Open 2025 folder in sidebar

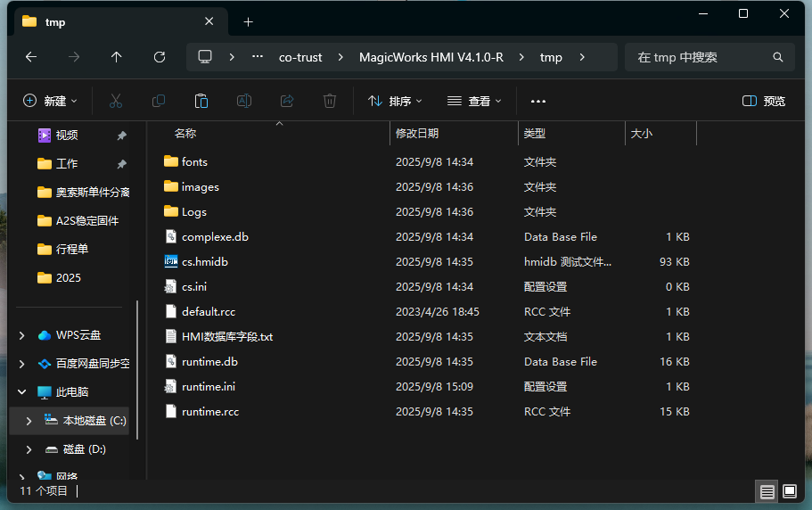(60, 278)
